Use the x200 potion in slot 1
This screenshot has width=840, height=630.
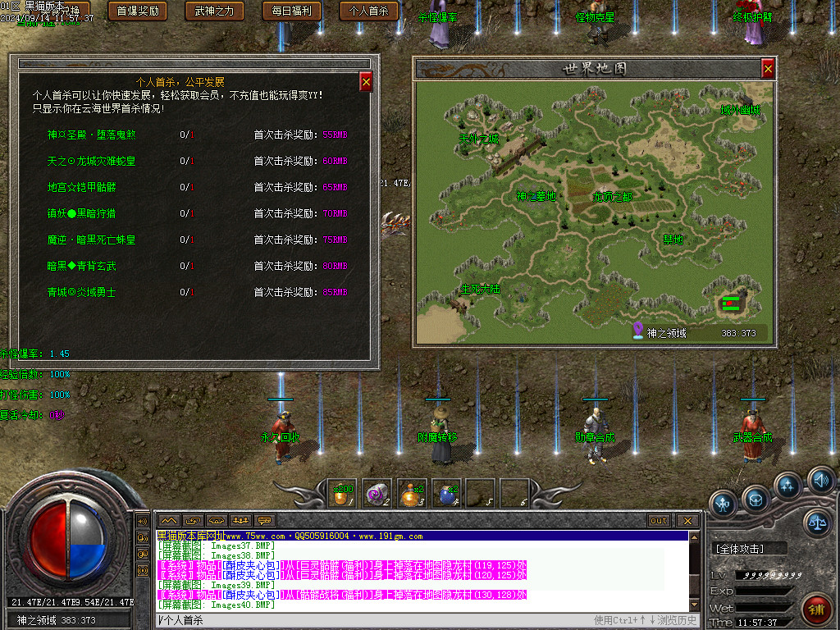(342, 493)
